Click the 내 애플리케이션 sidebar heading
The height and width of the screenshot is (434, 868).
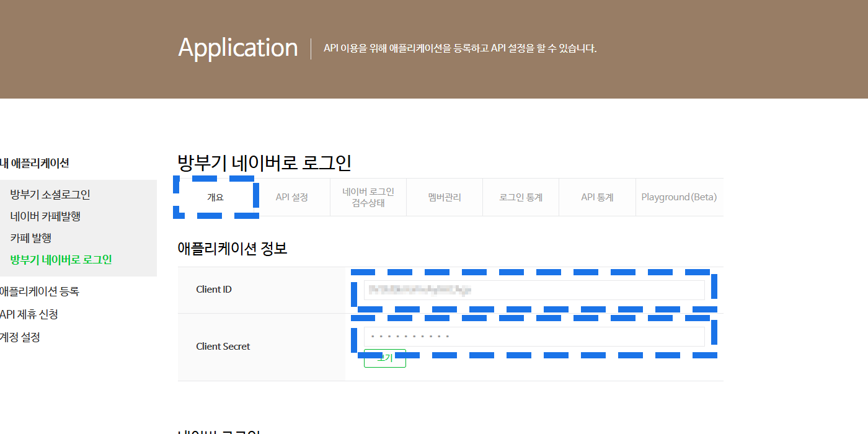(34, 164)
